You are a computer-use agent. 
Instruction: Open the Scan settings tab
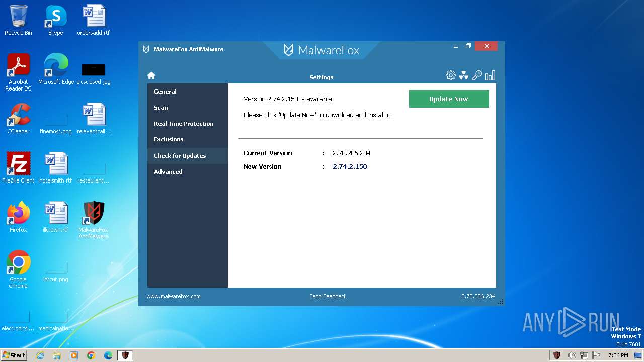[x=188, y=108]
